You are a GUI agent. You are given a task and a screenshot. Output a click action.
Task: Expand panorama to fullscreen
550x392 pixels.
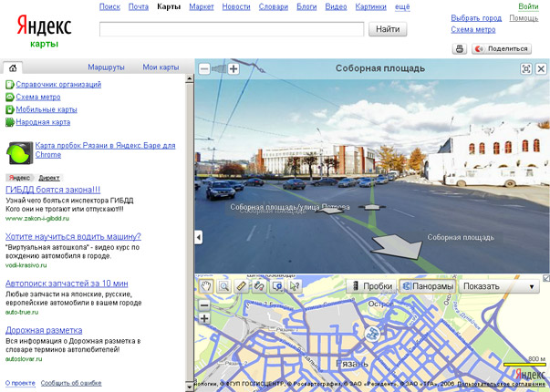coord(526,68)
